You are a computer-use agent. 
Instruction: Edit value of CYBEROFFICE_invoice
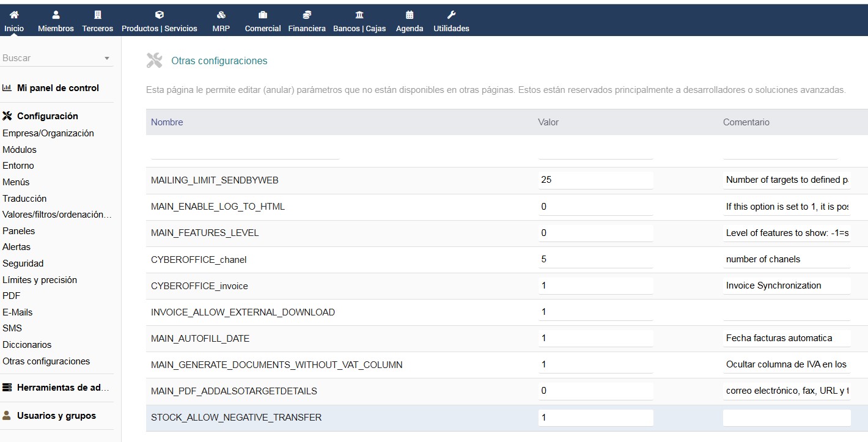pos(595,285)
